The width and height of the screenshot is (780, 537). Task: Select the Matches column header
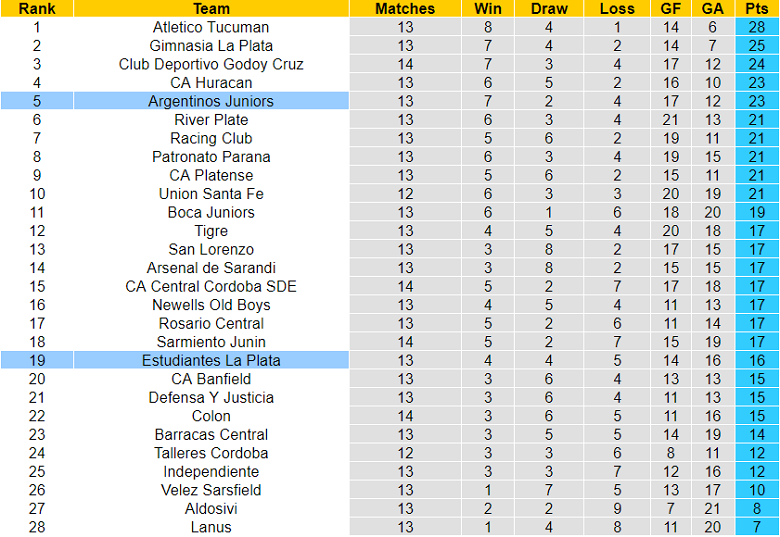click(x=405, y=8)
